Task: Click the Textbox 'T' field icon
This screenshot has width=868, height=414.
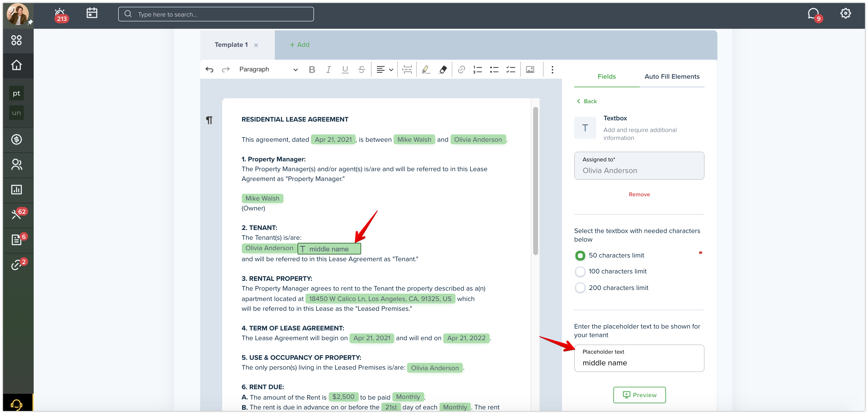Action: 585,128
